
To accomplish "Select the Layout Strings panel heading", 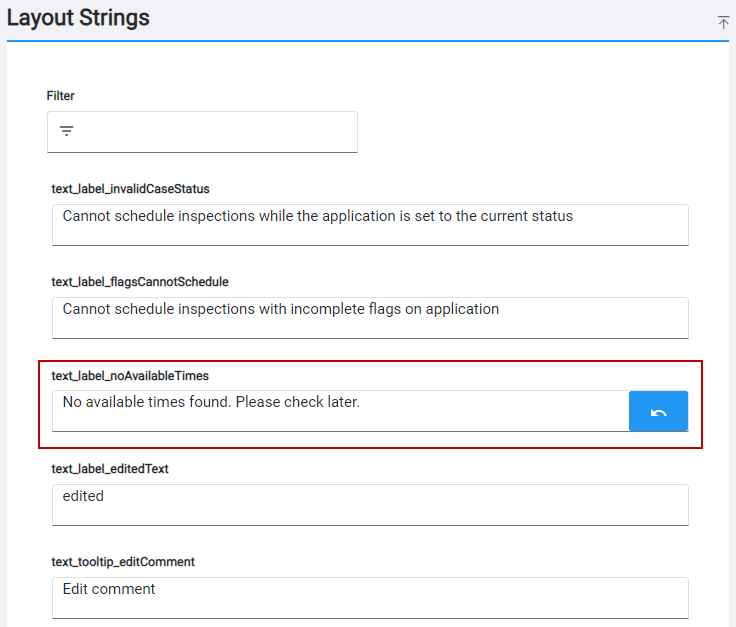I will point(78,18).
